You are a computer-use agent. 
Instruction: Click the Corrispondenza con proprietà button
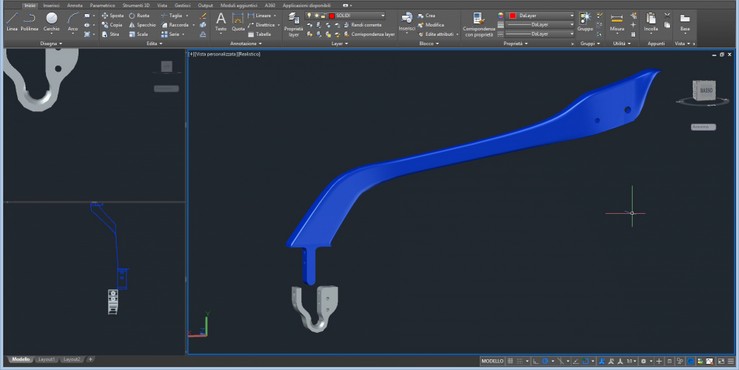tap(479, 25)
